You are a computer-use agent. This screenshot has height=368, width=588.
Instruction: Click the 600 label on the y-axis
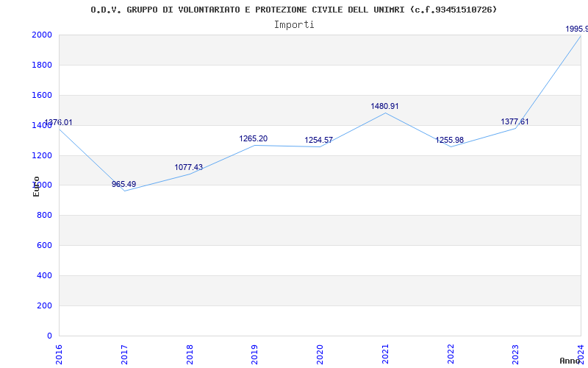44,245
